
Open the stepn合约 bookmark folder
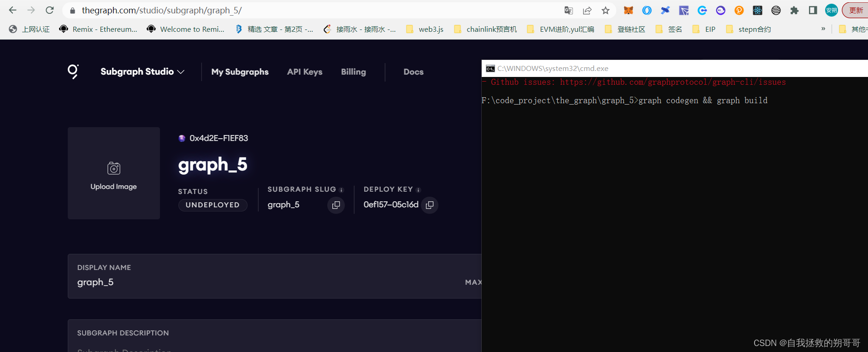pos(748,29)
